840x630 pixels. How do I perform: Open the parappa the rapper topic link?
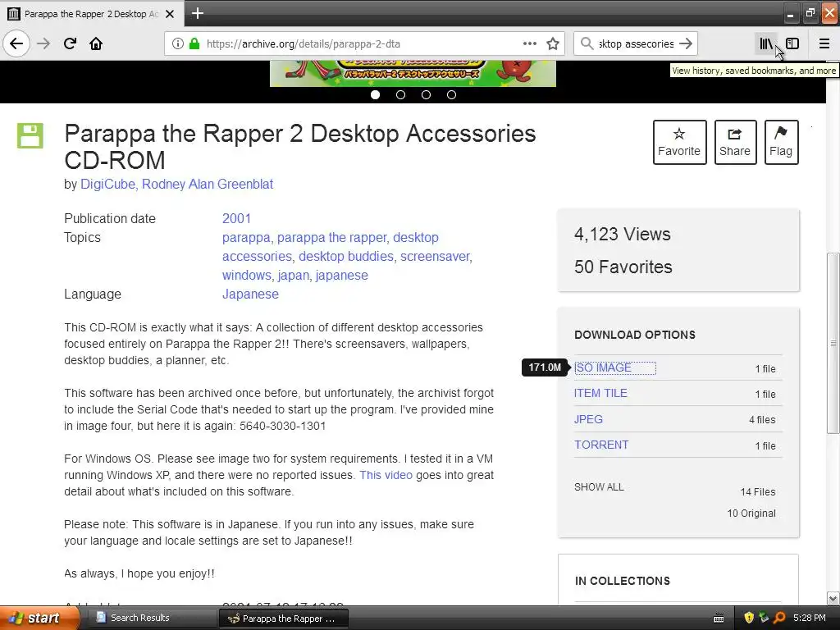(x=331, y=237)
